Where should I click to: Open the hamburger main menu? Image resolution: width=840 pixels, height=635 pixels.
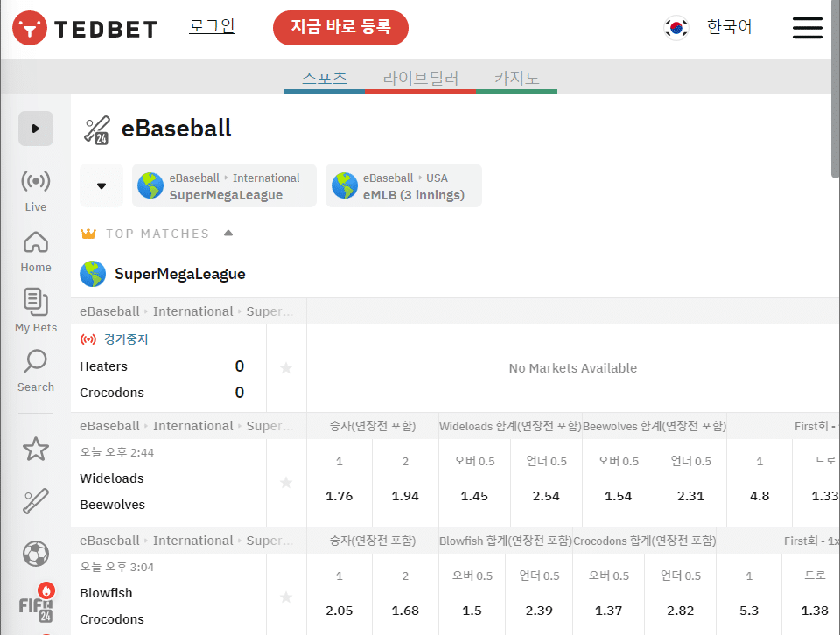[x=808, y=28]
